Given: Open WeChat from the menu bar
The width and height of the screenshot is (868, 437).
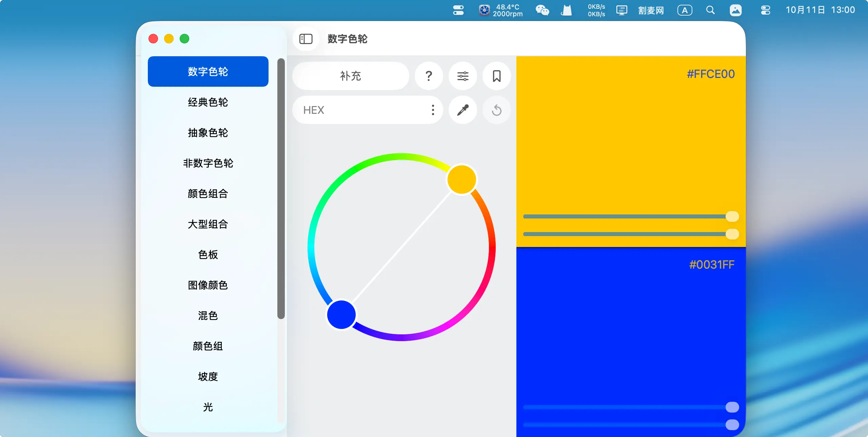Looking at the screenshot, I should pos(542,10).
